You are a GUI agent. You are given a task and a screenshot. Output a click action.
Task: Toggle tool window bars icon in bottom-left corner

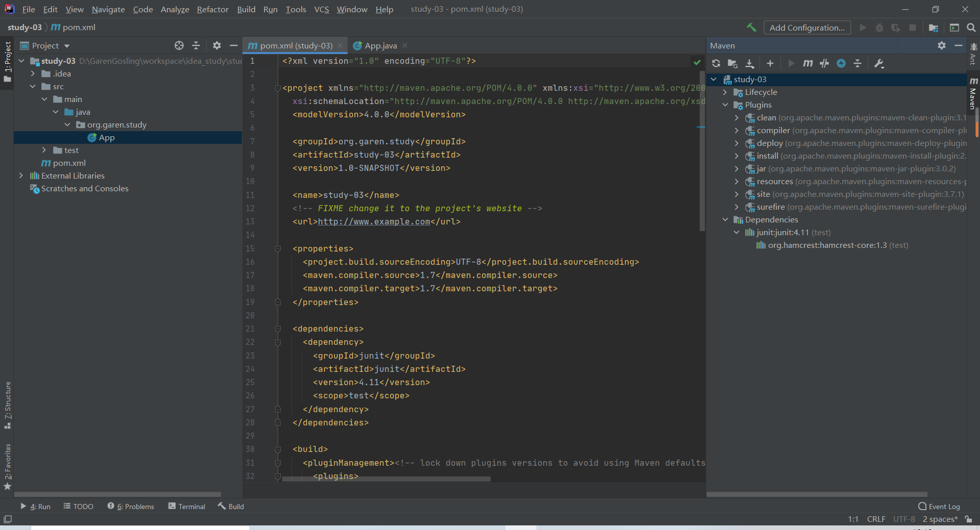pyautogui.click(x=7, y=519)
